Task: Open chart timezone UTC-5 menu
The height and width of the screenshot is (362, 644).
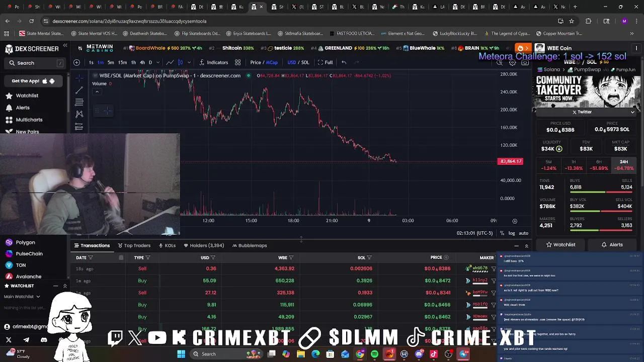Action: pyautogui.click(x=474, y=233)
